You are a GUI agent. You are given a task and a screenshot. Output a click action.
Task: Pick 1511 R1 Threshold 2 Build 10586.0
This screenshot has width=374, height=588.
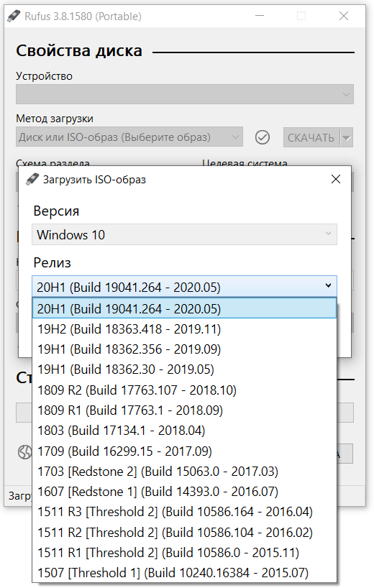pyautogui.click(x=184, y=552)
